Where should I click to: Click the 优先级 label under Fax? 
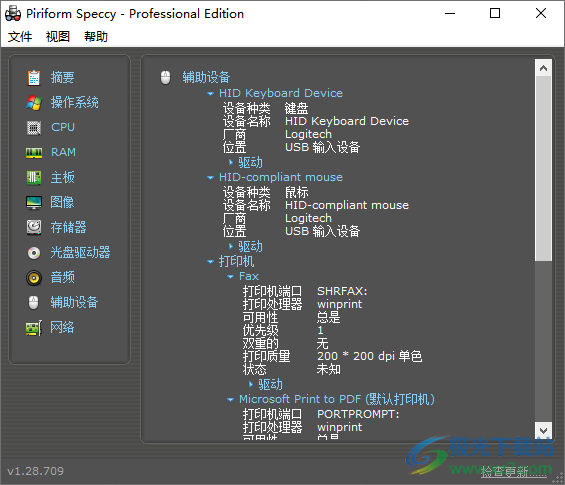click(x=261, y=330)
